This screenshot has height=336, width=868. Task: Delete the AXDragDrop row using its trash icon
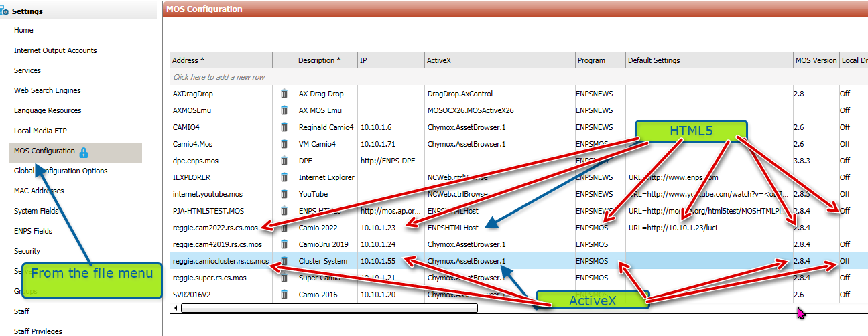(x=284, y=94)
